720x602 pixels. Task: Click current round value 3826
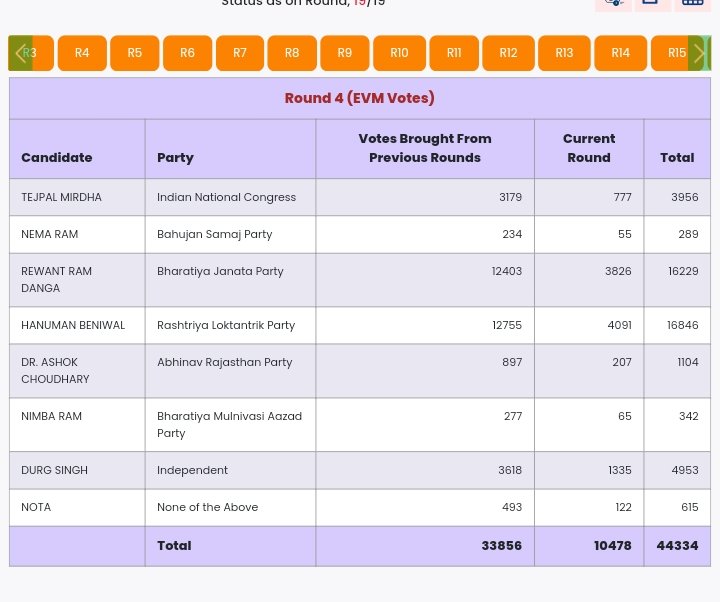[x=618, y=271]
